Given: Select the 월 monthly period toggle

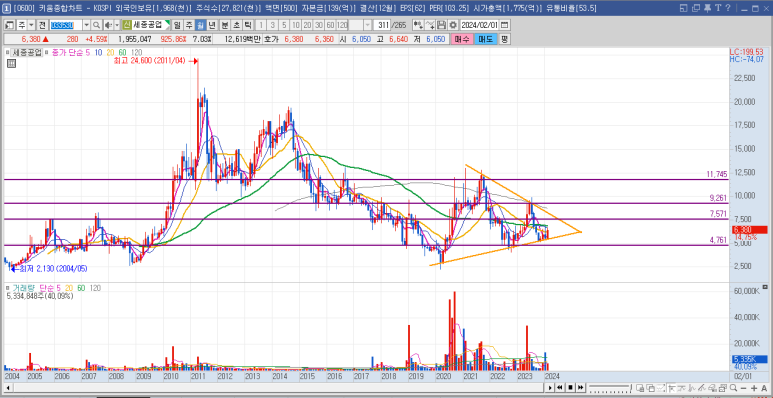Looking at the screenshot, I should (x=201, y=25).
